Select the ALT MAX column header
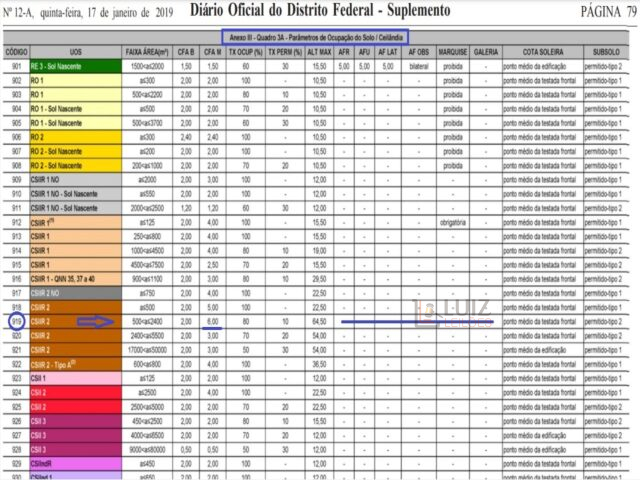Image resolution: width=640 pixels, height=480 pixels. tap(319, 52)
